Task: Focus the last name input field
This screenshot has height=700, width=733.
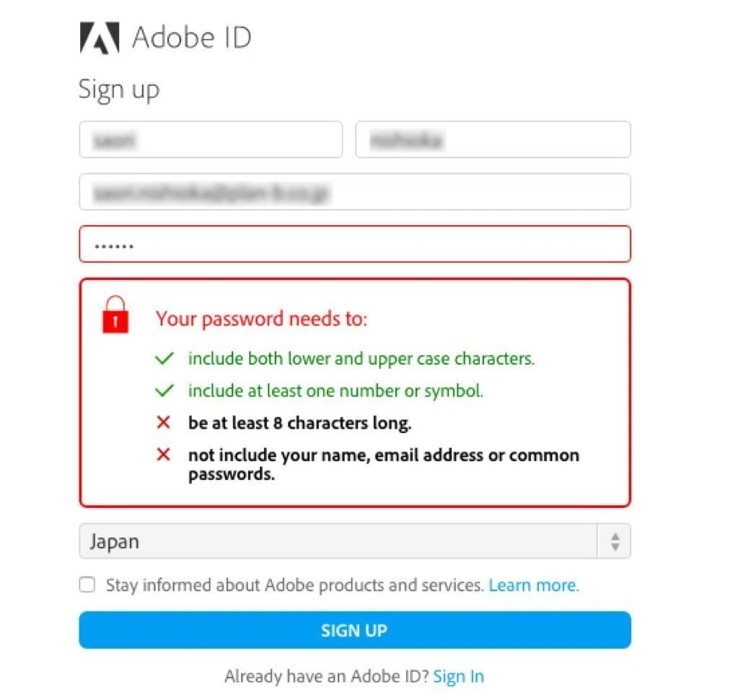Action: click(x=493, y=139)
